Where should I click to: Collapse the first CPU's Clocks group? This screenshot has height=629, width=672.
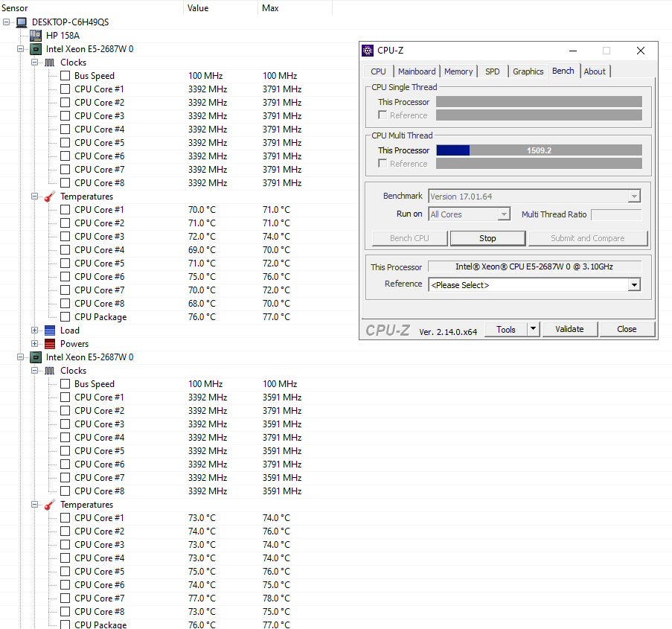pyautogui.click(x=35, y=63)
